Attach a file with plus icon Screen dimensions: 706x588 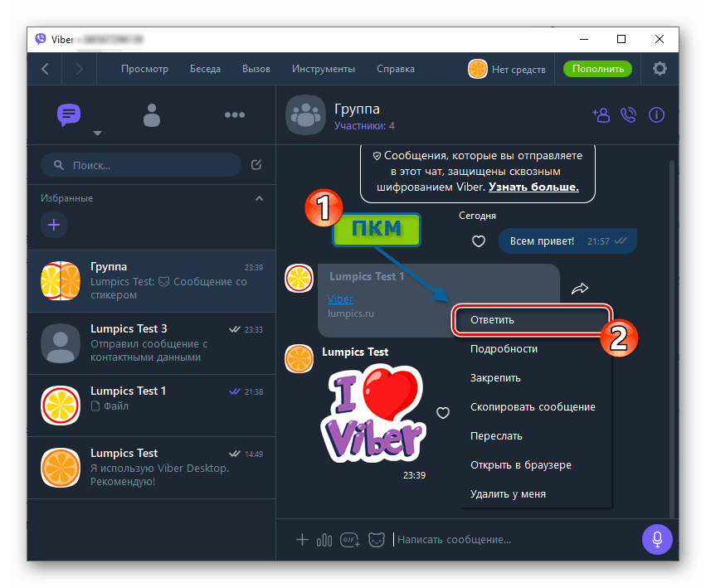[302, 539]
